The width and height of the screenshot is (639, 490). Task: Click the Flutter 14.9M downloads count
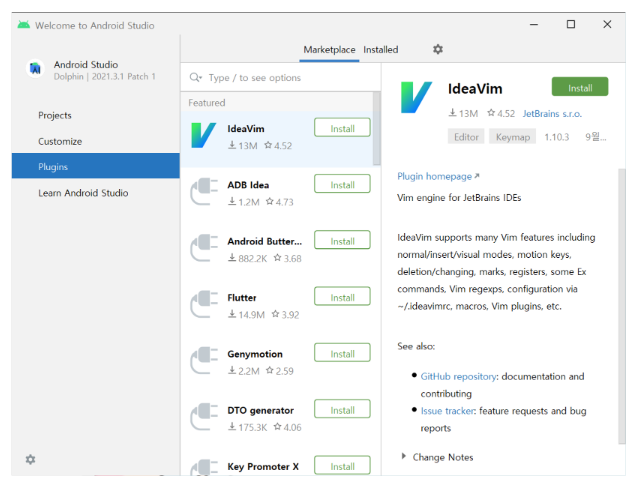[x=246, y=315]
